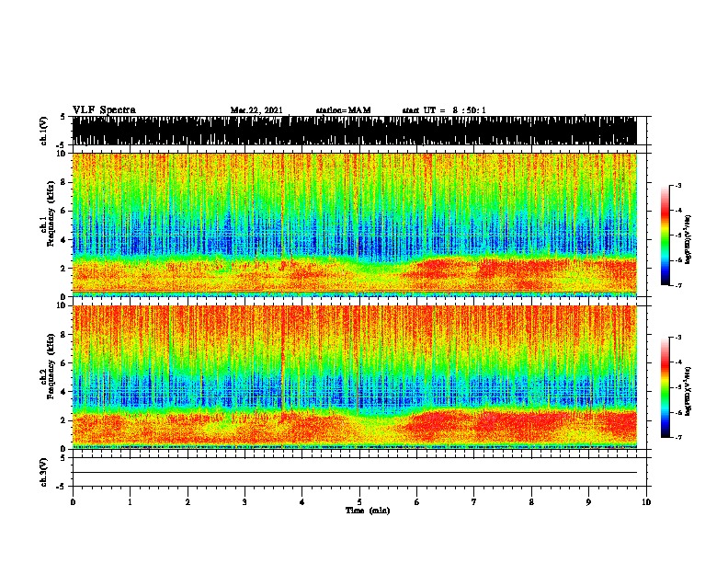Click the "6" kHz tick on ch.2 frequency axis

(64, 363)
